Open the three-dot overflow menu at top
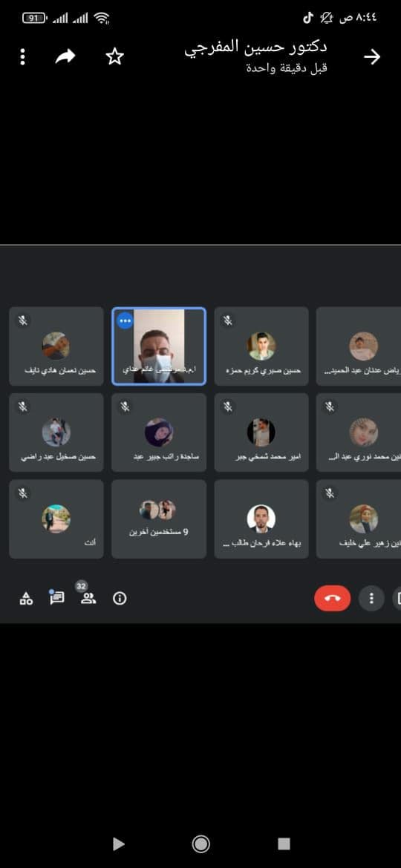The width and height of the screenshot is (401, 868). click(x=22, y=56)
